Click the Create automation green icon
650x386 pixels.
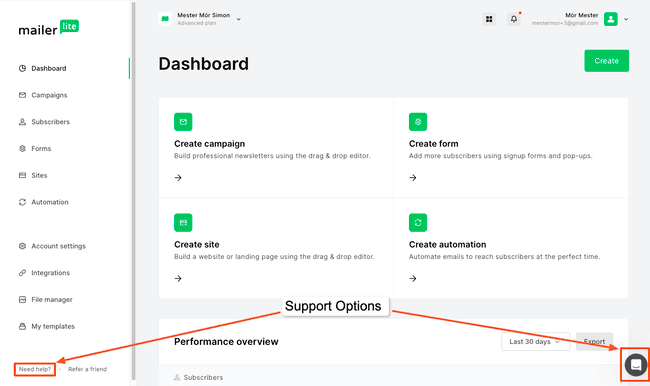tap(418, 223)
